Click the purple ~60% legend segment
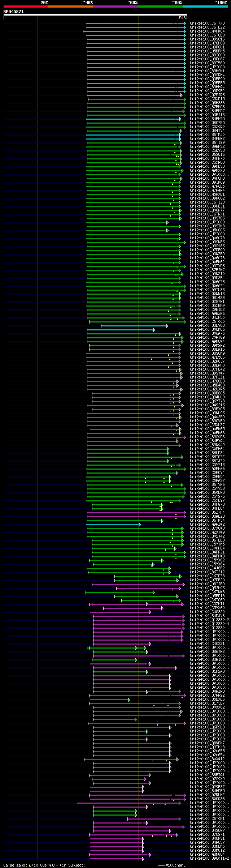 [x=115, y=7]
